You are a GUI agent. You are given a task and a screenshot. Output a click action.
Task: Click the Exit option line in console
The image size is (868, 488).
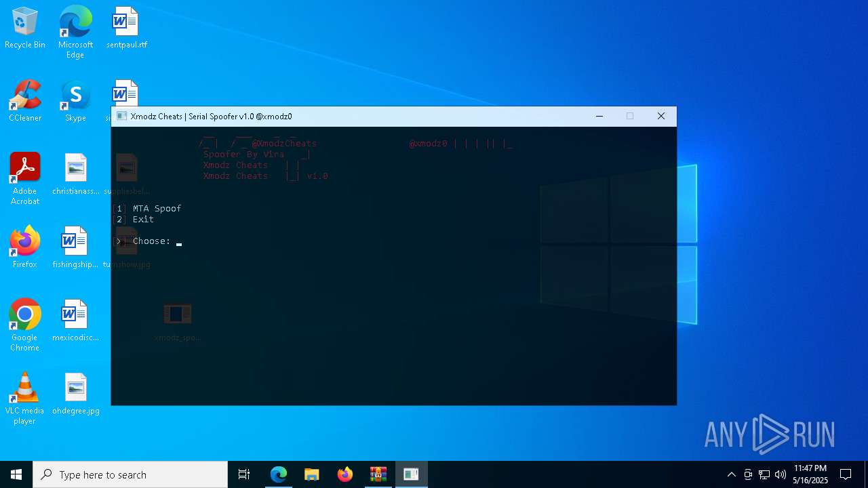134,220
